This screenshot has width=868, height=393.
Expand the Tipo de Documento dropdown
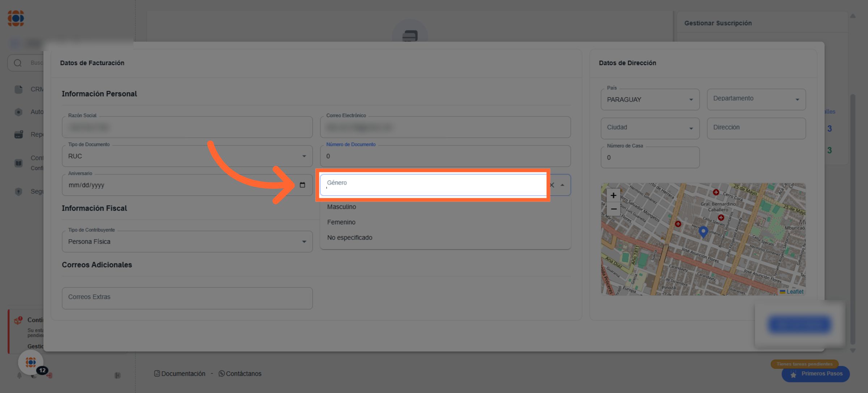click(x=304, y=156)
